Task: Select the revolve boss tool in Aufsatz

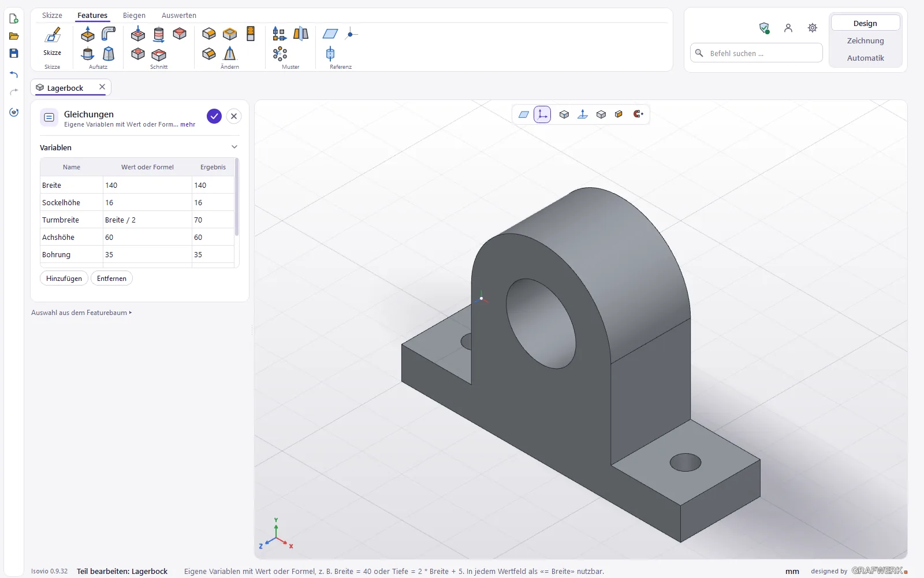Action: [88, 54]
